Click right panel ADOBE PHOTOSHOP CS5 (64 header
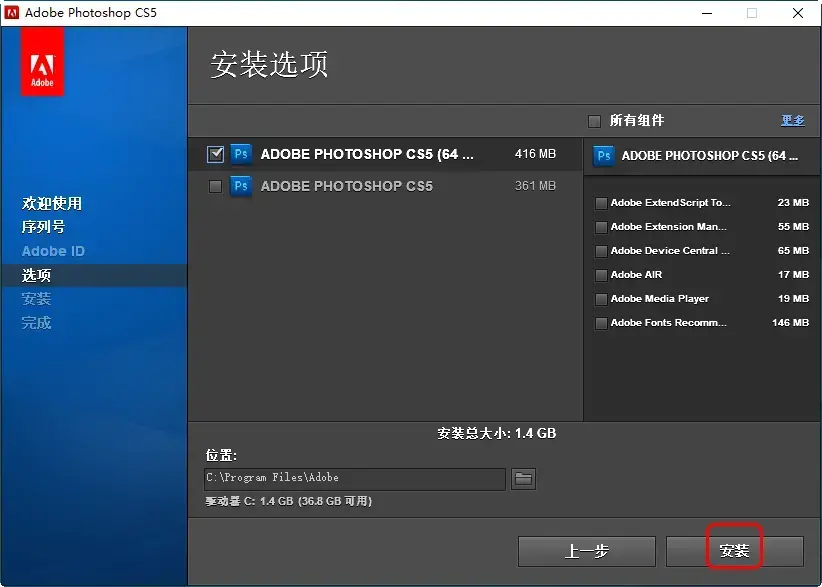822x587 pixels. pos(710,156)
